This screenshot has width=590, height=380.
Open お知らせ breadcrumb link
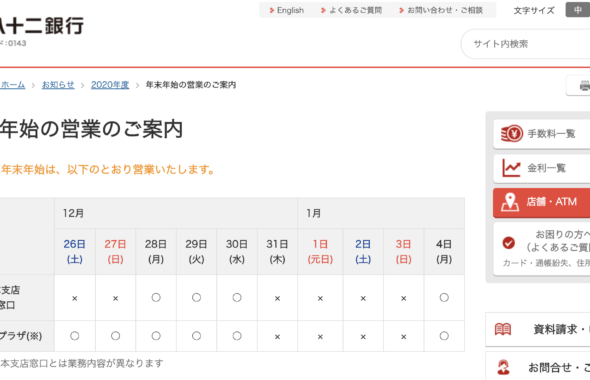click(58, 85)
